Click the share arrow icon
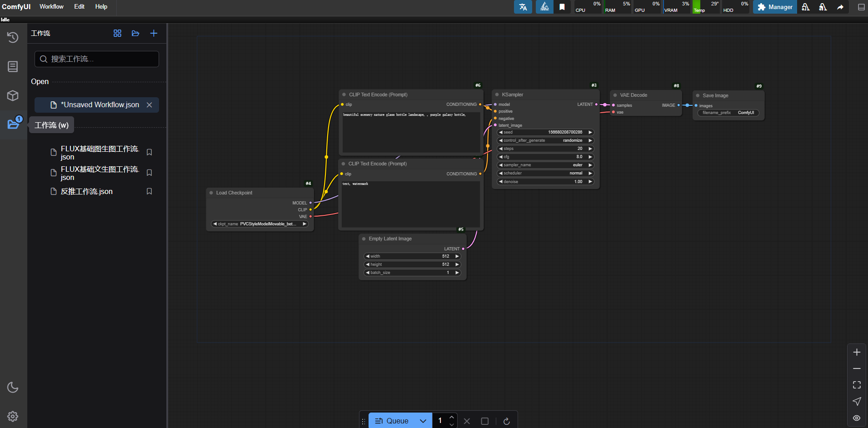Image resolution: width=868 pixels, height=428 pixels. point(840,7)
